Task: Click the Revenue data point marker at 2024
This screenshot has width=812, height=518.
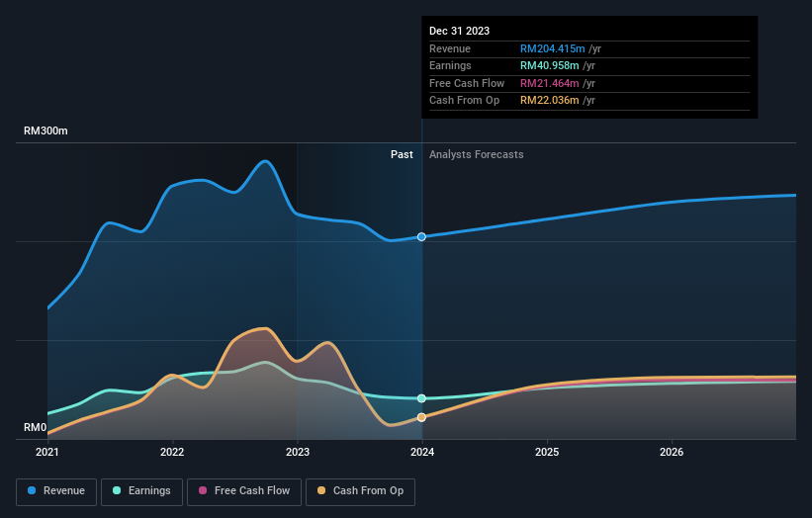Action: coord(421,237)
